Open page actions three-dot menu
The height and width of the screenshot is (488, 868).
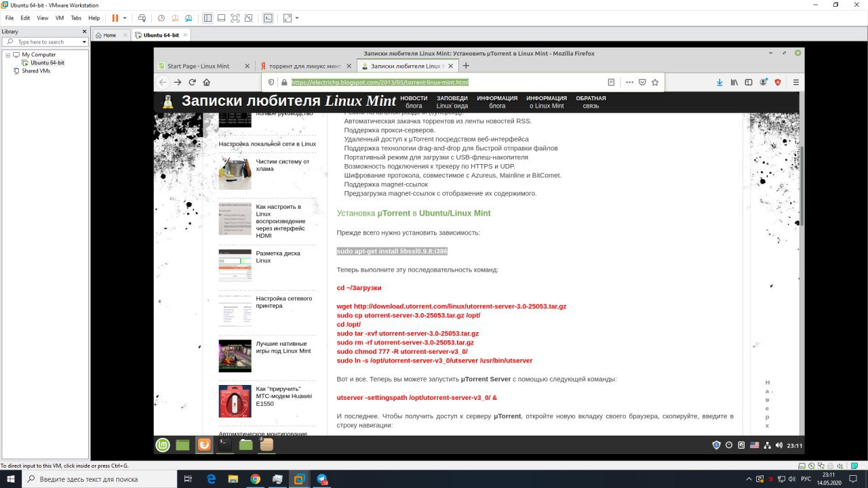629,82
